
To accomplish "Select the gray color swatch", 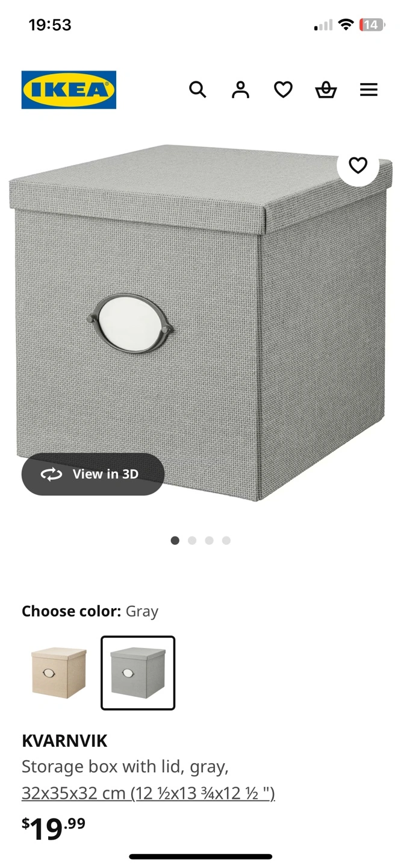I will (x=138, y=673).
